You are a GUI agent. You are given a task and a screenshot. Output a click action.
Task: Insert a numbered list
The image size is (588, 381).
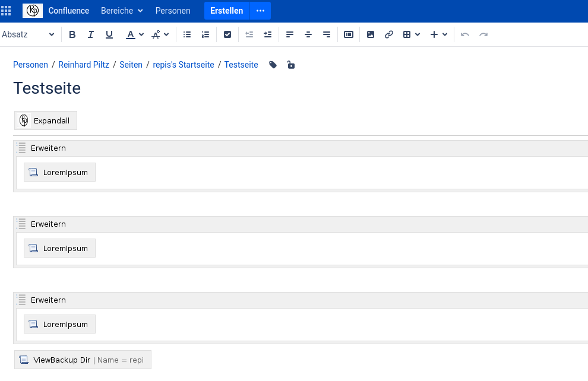coord(206,34)
